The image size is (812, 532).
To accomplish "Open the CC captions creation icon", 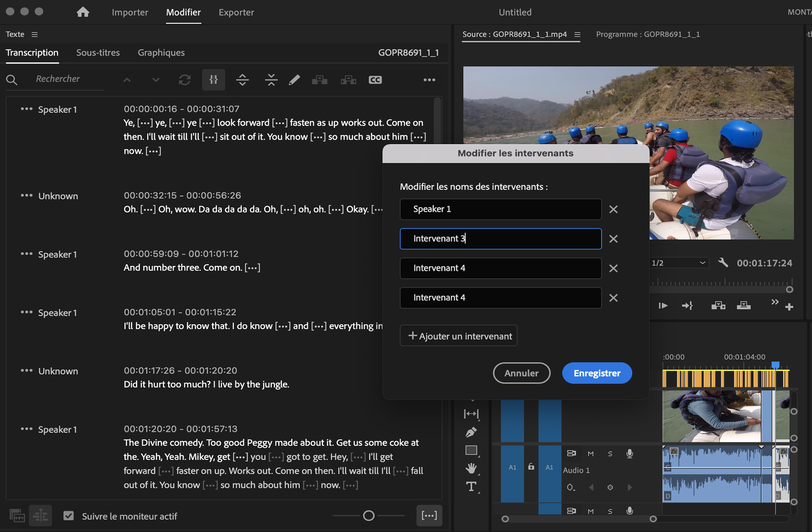I will point(375,80).
